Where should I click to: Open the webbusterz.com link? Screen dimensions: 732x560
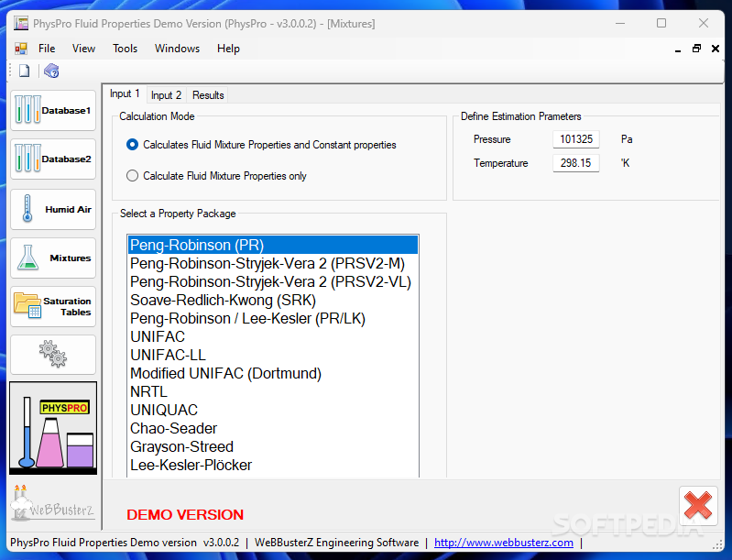pos(504,543)
